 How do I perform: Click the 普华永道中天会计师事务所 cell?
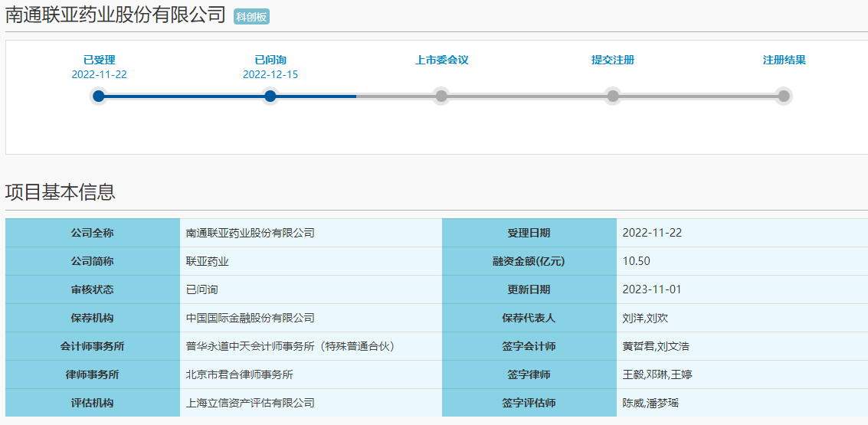pos(290,346)
